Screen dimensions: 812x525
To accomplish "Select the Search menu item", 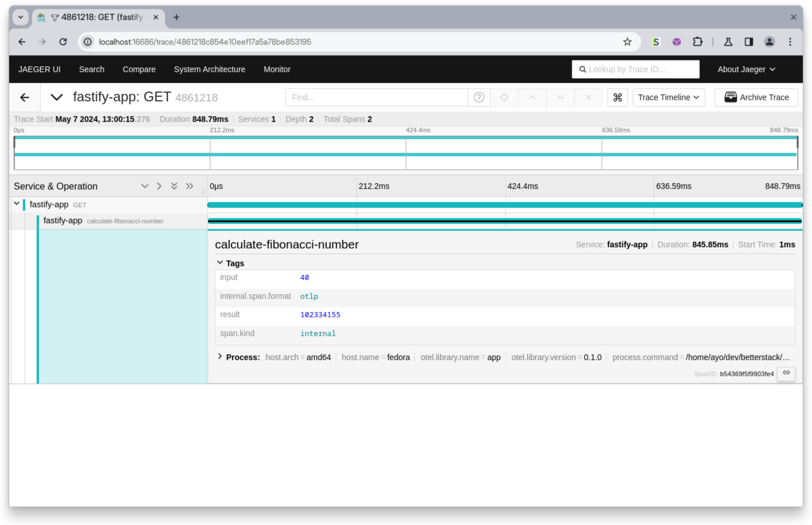I will [92, 69].
